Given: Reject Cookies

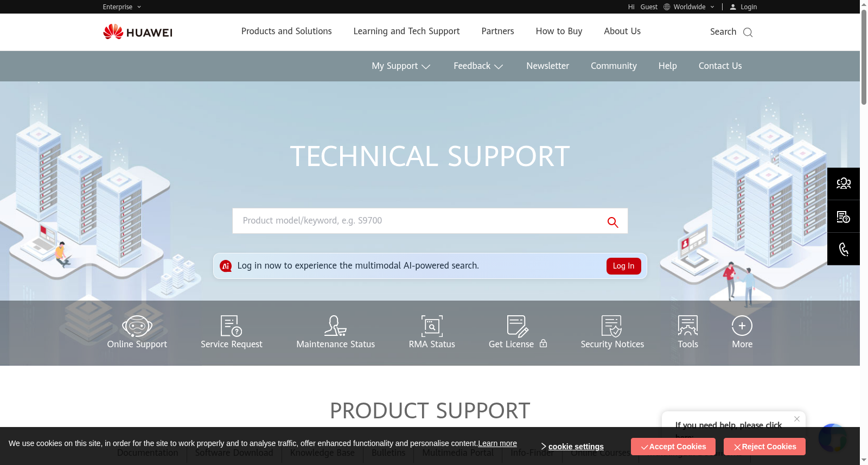Looking at the screenshot, I should pos(764,447).
